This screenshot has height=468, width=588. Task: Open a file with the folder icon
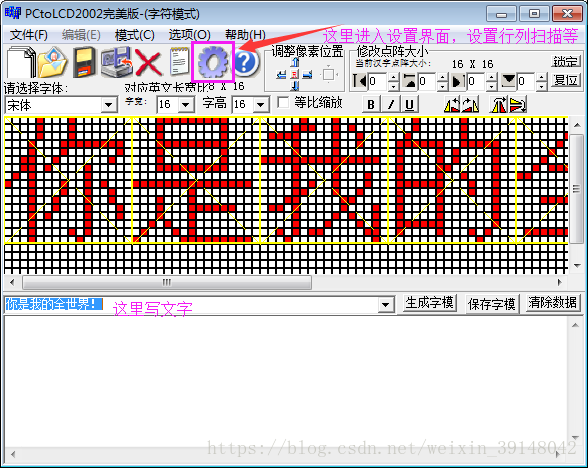(52, 62)
